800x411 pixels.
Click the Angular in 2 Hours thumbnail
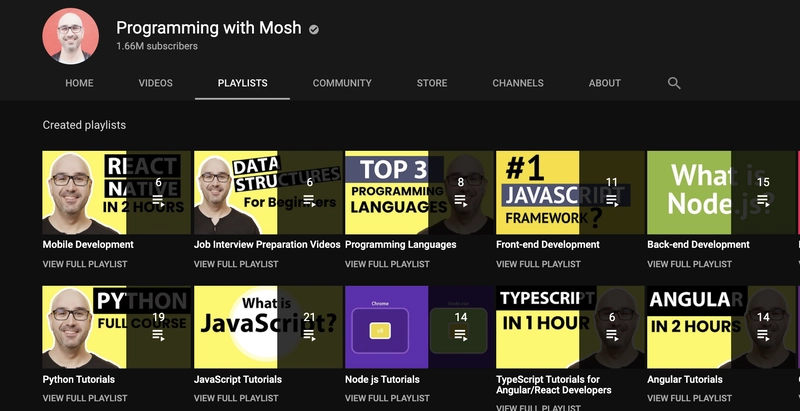721,327
